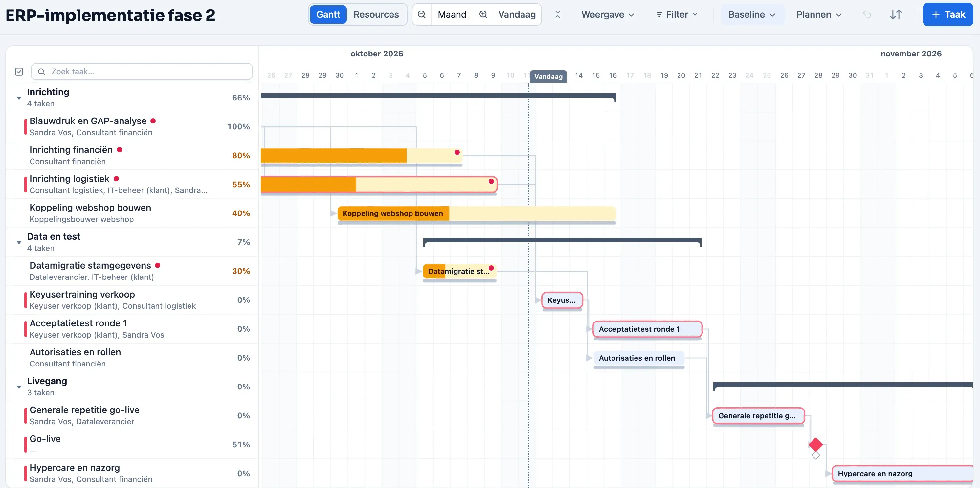Click the undo arrow icon
Screen dimensions: 980x488
pyautogui.click(x=867, y=14)
